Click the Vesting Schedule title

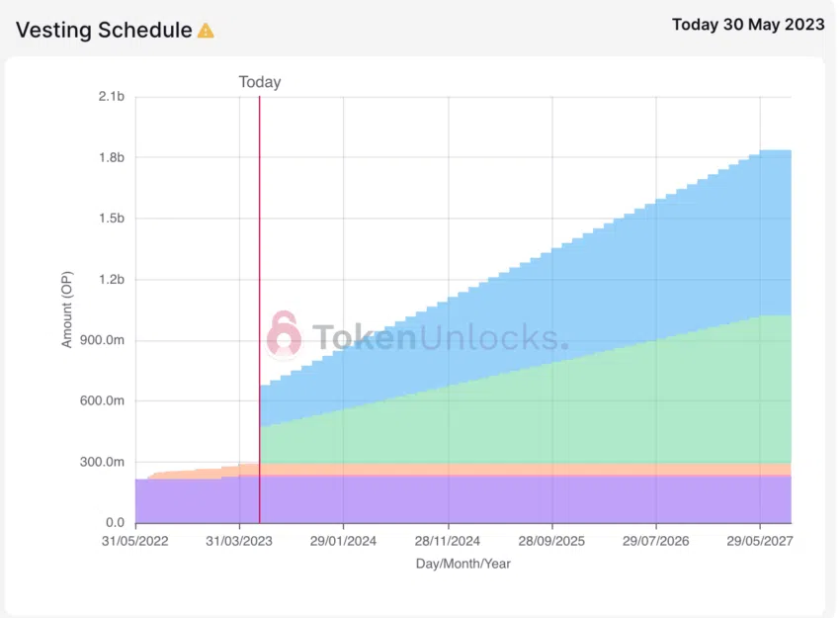pyautogui.click(x=104, y=30)
